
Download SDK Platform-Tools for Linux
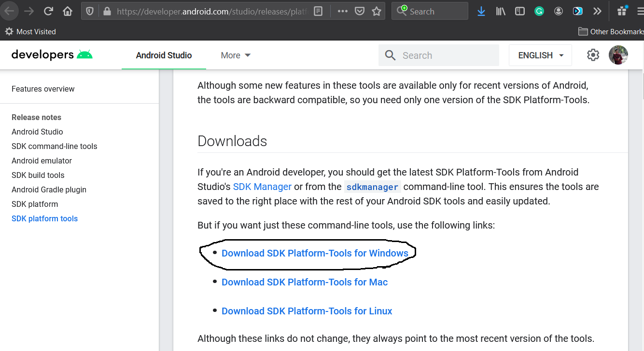point(307,311)
